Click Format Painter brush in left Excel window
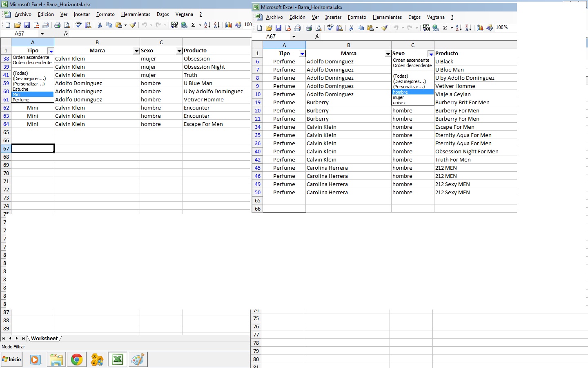The image size is (588, 368). 133,25
